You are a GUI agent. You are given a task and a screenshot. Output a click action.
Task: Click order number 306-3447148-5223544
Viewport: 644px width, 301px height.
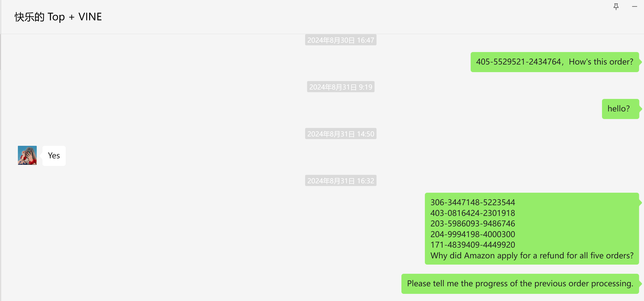click(472, 202)
